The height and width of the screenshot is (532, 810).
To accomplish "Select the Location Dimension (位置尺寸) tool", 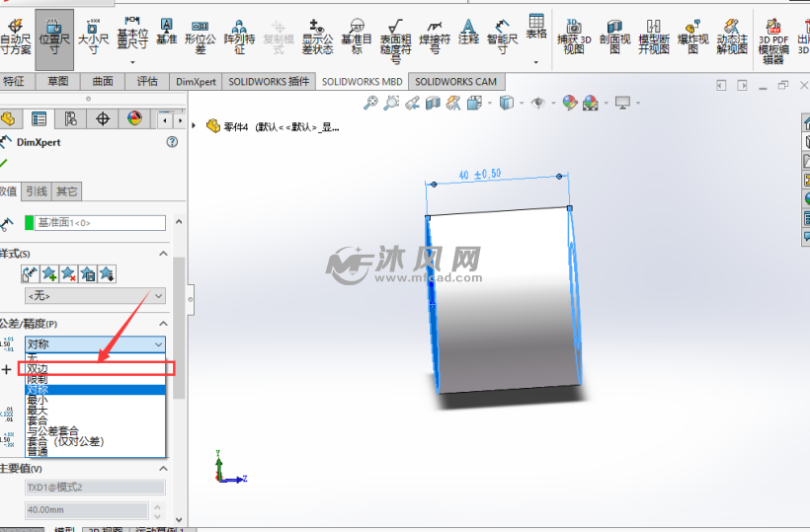I will tap(54, 38).
